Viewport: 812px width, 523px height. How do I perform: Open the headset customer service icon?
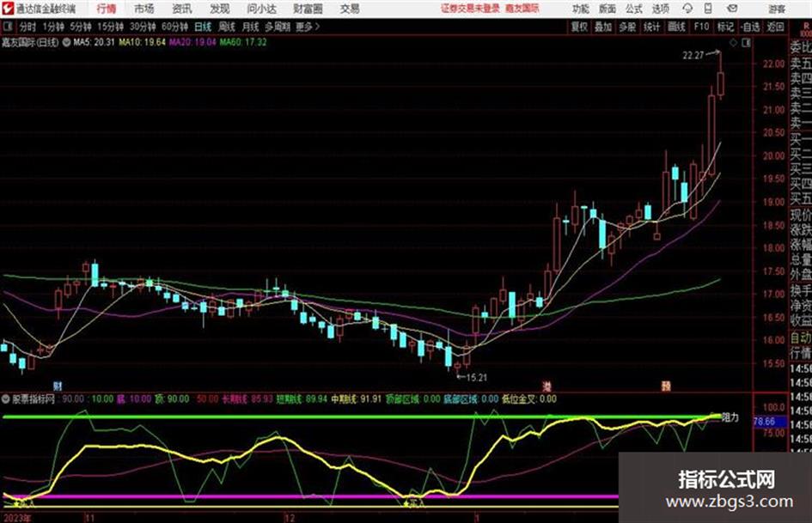pos(687,9)
